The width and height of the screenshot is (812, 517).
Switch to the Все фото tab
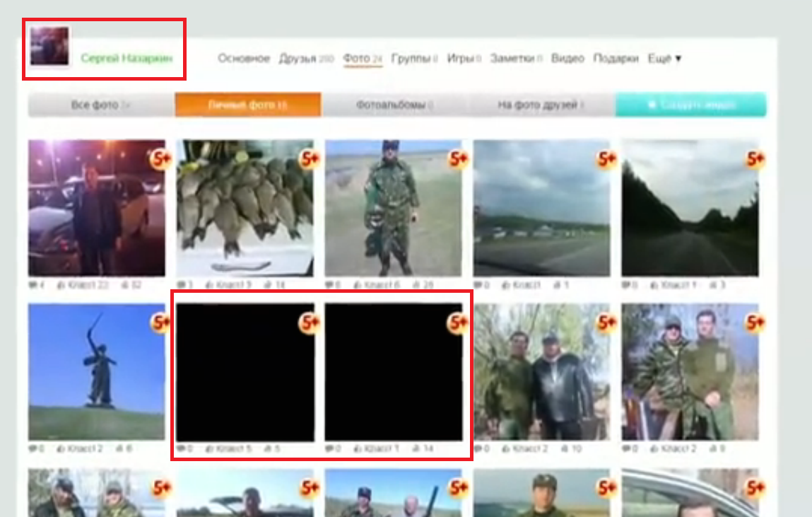(102, 105)
